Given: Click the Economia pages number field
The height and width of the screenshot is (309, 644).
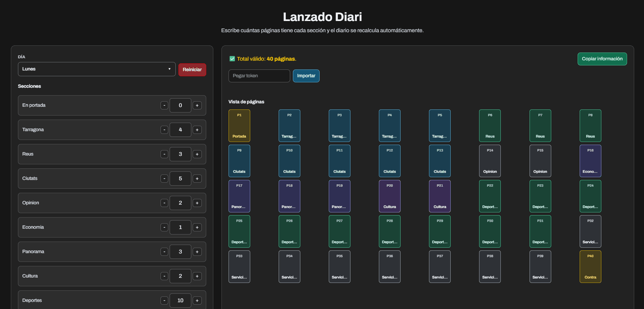Looking at the screenshot, I should tap(180, 227).
